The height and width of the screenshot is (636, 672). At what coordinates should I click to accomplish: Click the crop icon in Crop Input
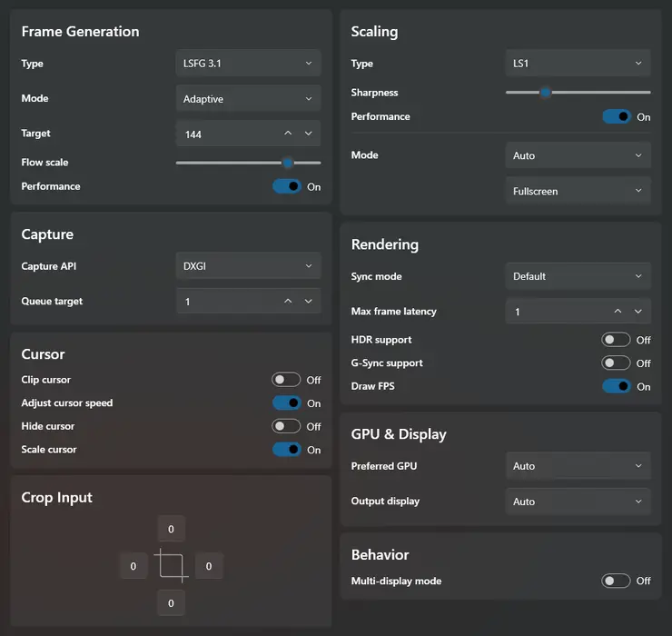171,566
